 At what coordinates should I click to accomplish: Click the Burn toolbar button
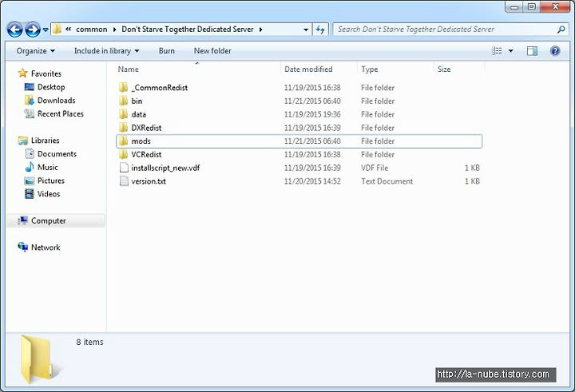click(166, 50)
